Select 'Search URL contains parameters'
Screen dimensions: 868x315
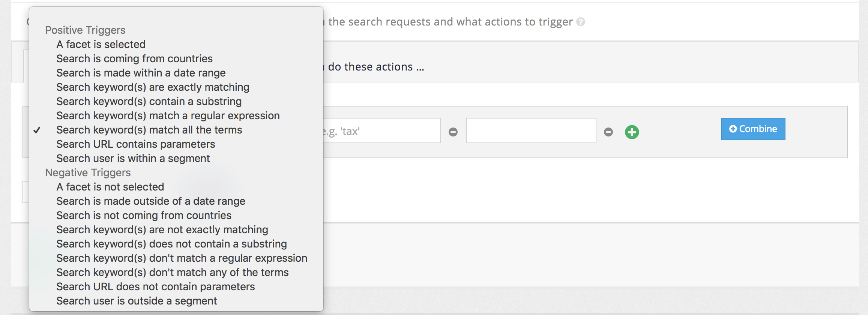(x=135, y=144)
